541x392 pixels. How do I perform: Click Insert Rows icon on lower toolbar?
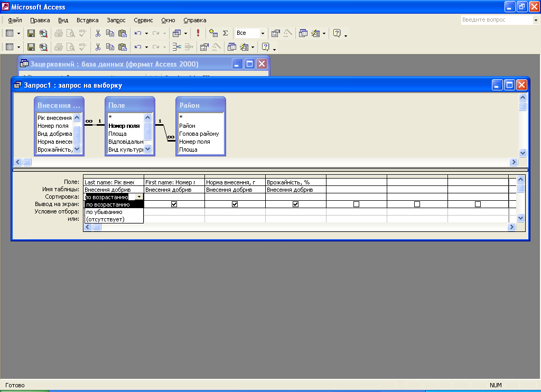tap(177, 47)
